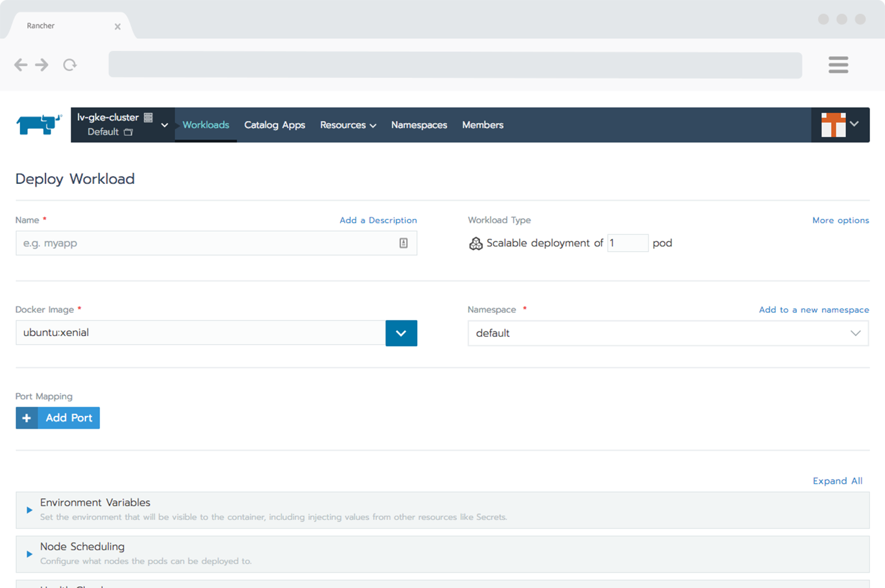The width and height of the screenshot is (885, 588).
Task: Navigate to Namespaces
Action: coord(419,125)
